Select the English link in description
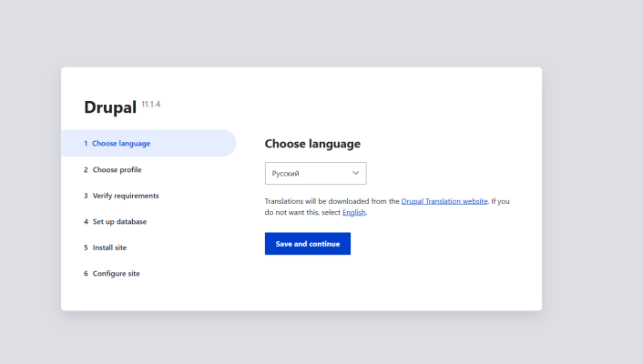Image resolution: width=643 pixels, height=364 pixels. pos(354,212)
